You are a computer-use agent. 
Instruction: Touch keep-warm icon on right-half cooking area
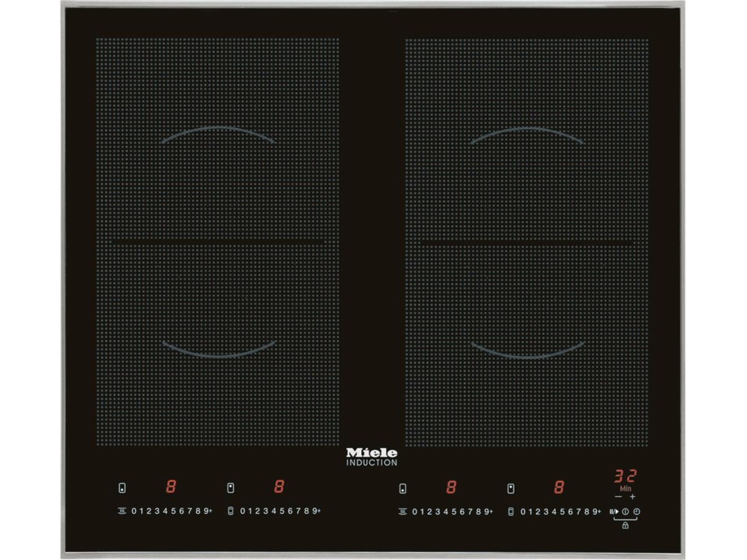403,511
